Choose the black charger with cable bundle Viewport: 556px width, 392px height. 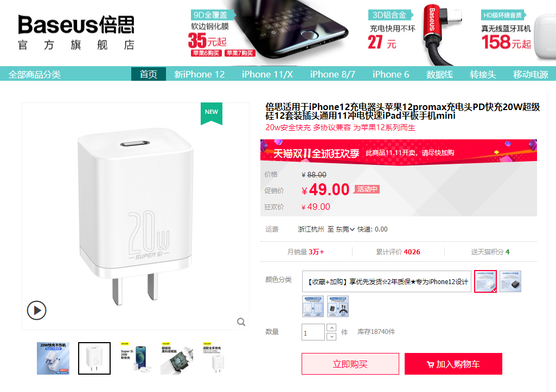[x=338, y=306]
